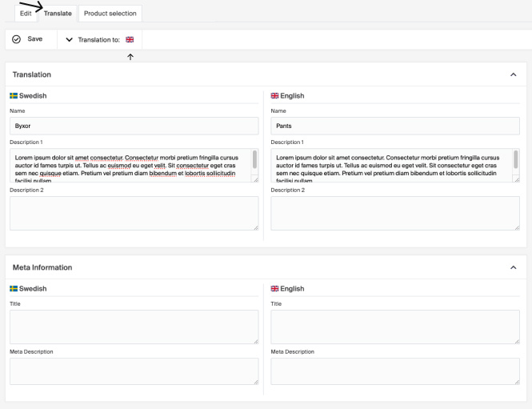
Task: Click the Swedish meta Title field
Action: (134, 327)
